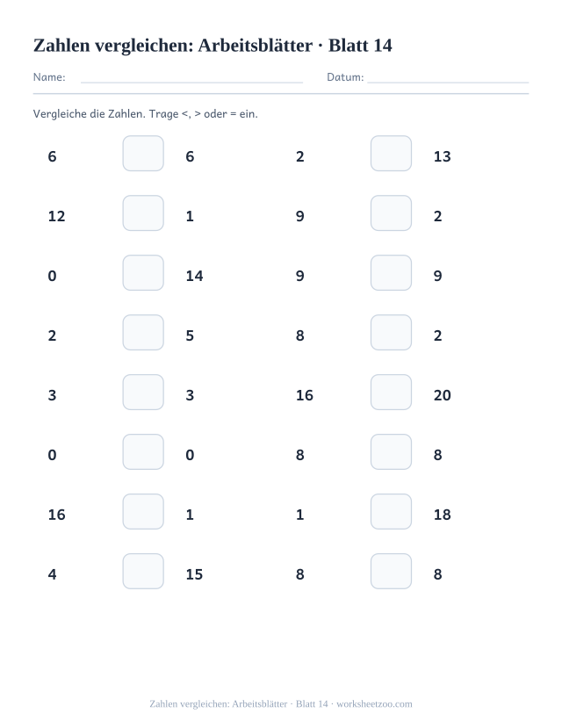Click the worksheetzoo.com footer text

click(x=374, y=704)
